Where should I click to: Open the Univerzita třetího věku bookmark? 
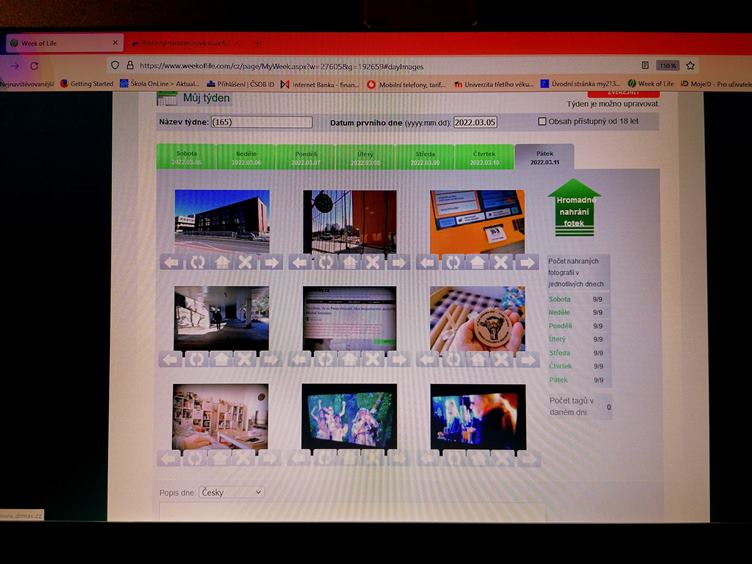tap(494, 84)
